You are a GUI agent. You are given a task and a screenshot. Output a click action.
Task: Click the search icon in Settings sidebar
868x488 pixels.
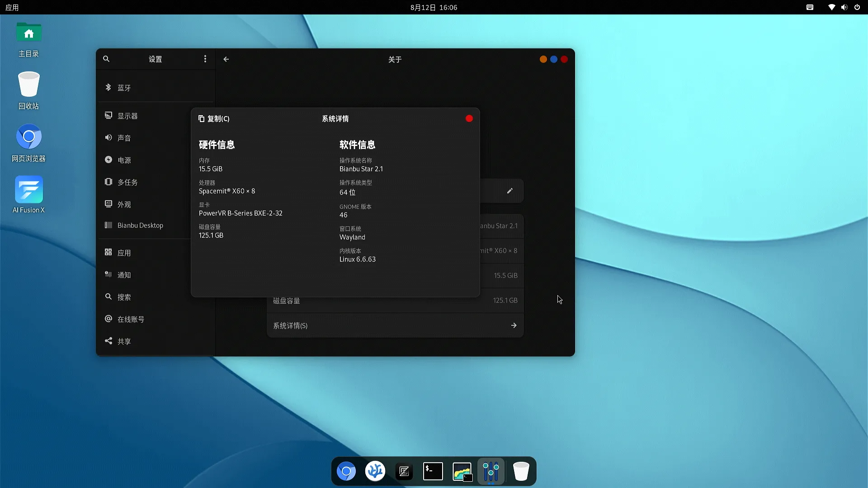coord(106,59)
